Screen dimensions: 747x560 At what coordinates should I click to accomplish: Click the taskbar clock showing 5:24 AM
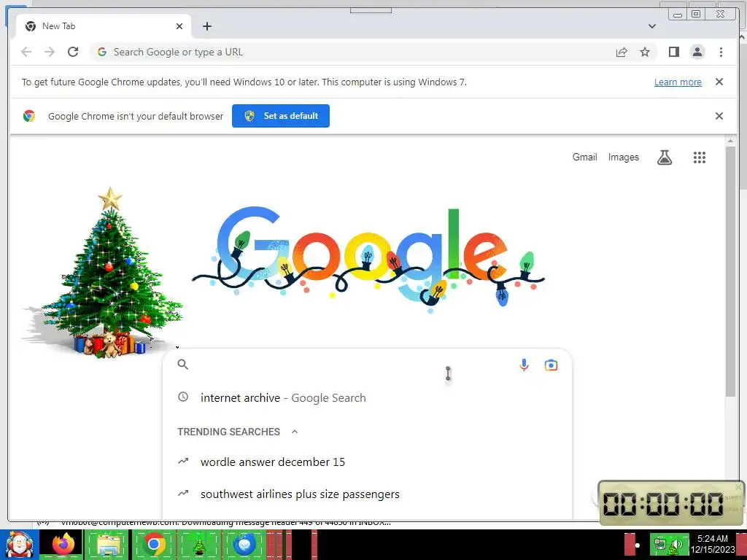tap(712, 544)
